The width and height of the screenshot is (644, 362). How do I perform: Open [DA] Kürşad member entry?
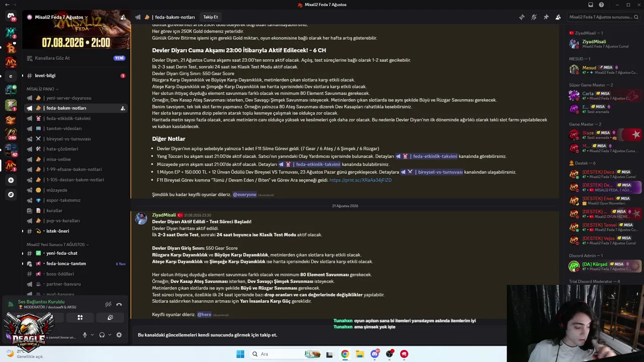point(605,266)
